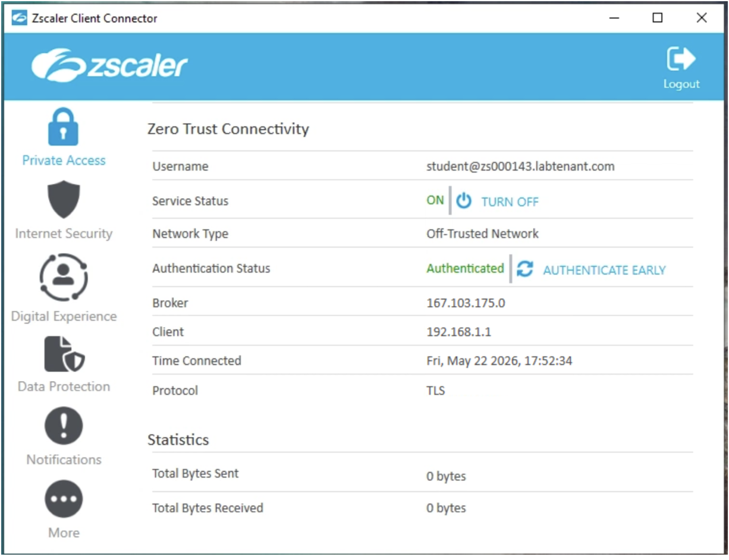Select the Internet Security label
The image size is (729, 560).
tap(64, 233)
